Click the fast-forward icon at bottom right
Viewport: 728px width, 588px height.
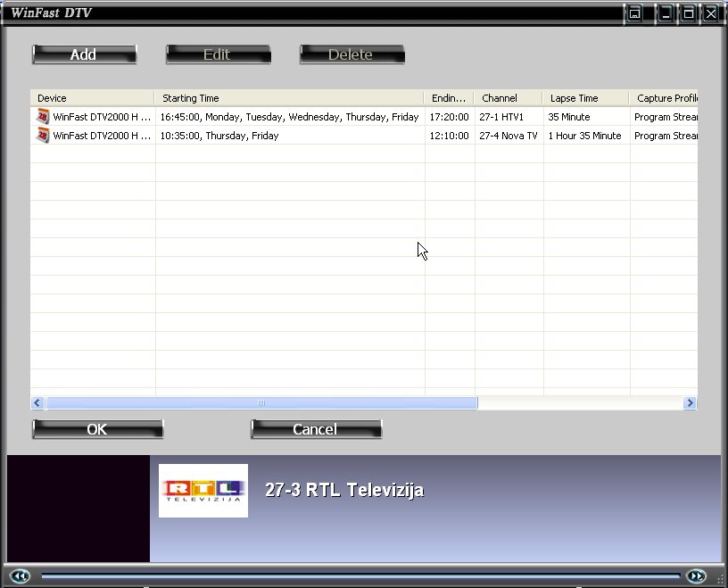[x=696, y=576]
